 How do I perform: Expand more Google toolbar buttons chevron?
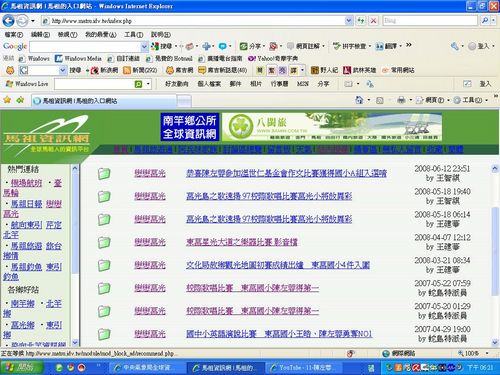[409, 45]
